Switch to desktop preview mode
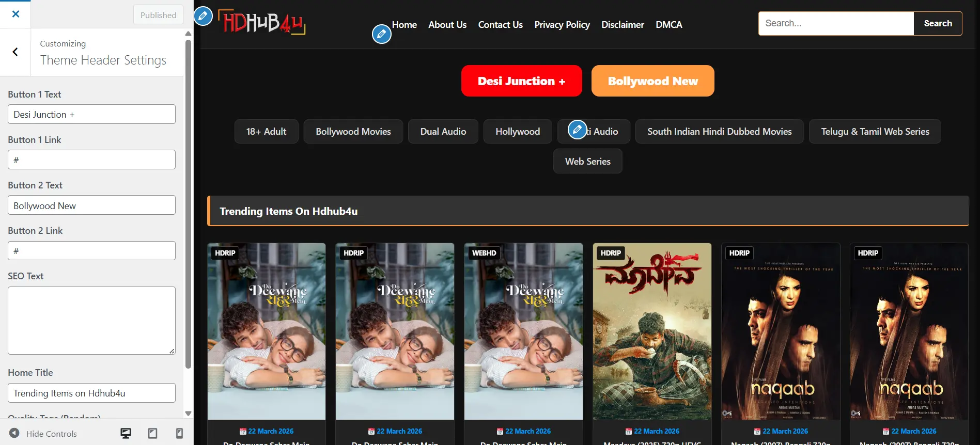The height and width of the screenshot is (445, 980). [x=126, y=433]
